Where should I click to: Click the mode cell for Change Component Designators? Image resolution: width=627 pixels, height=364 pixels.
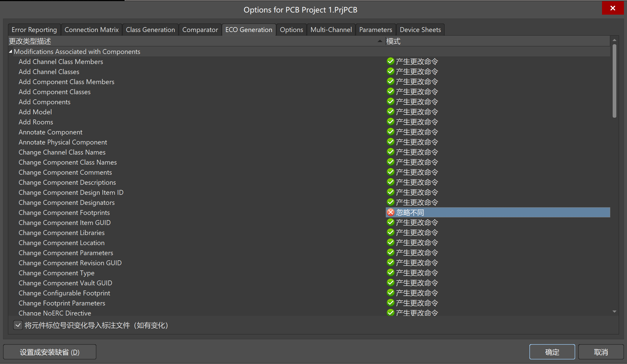point(417,202)
